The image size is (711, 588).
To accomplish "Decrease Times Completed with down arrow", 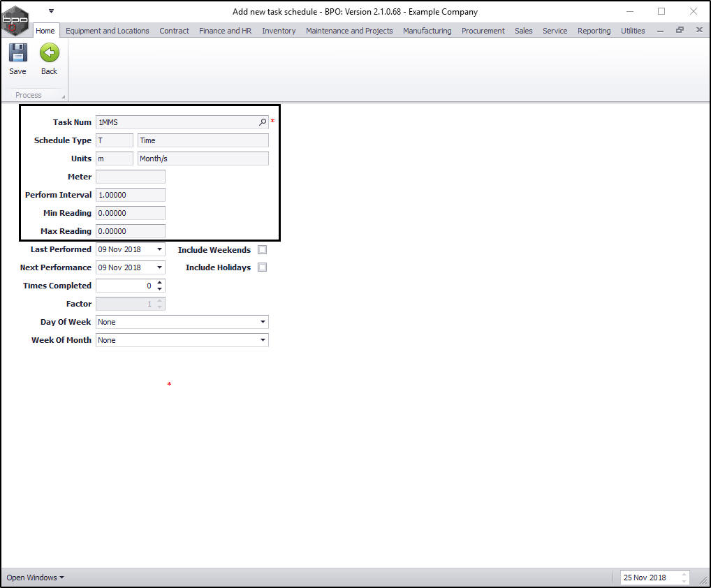I will [x=160, y=289].
